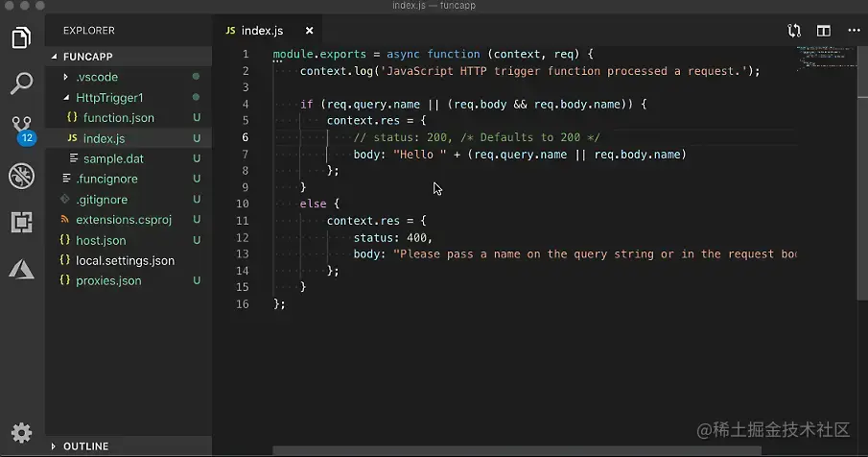Click the 'module.exports' text on line 1
Viewport: 868px width, 457px height.
point(319,55)
